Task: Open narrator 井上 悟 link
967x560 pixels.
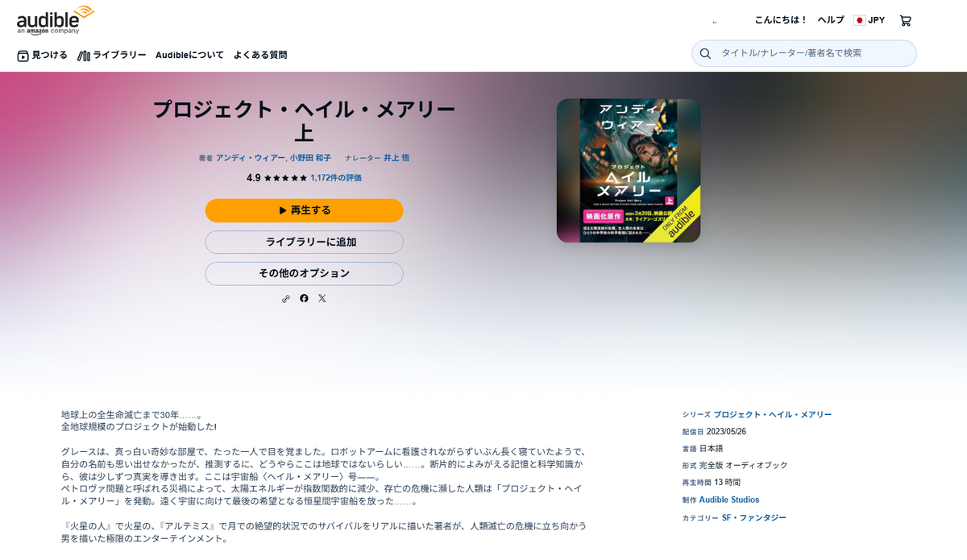Action: click(396, 158)
